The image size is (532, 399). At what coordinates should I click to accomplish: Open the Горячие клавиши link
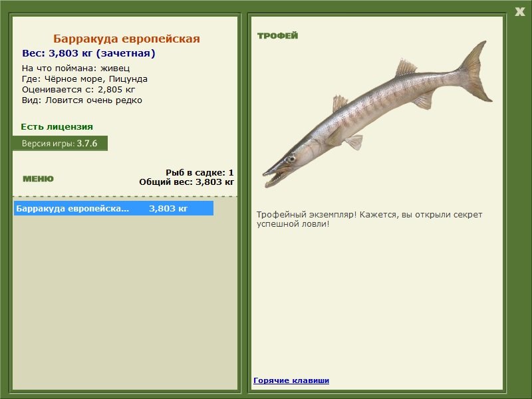click(291, 380)
